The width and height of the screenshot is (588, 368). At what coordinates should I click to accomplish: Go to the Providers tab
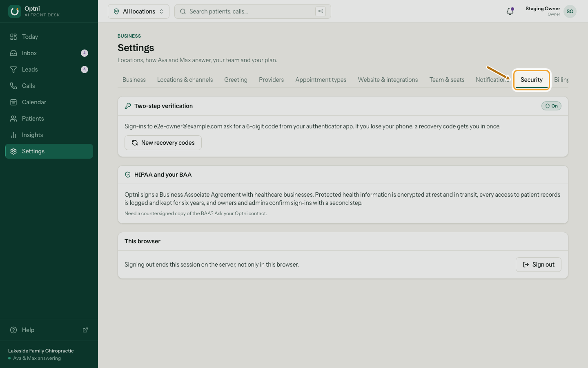tap(271, 80)
